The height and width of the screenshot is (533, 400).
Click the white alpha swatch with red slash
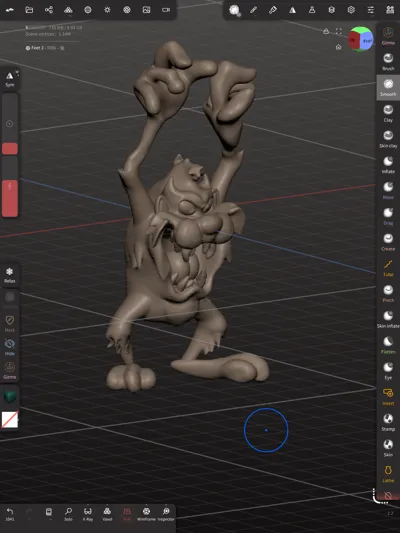10,420
